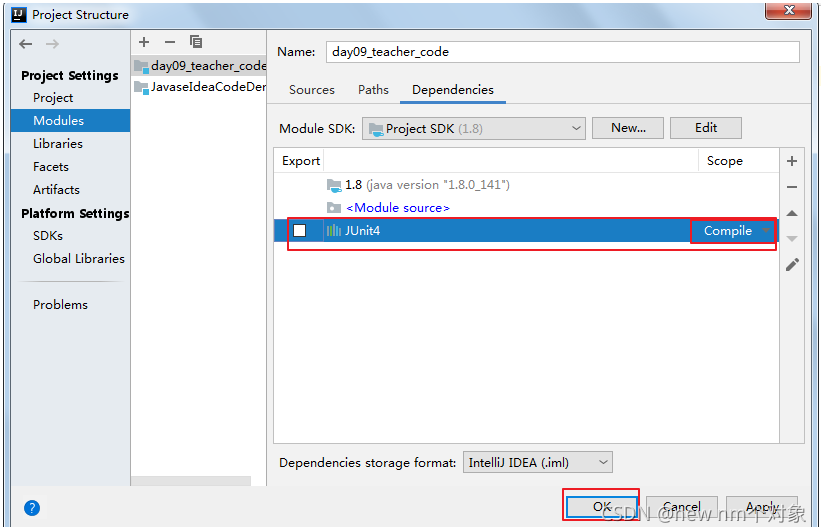Open the Compile scope dropdown for JUnit4
The width and height of the screenshot is (822, 532).
coord(733,231)
